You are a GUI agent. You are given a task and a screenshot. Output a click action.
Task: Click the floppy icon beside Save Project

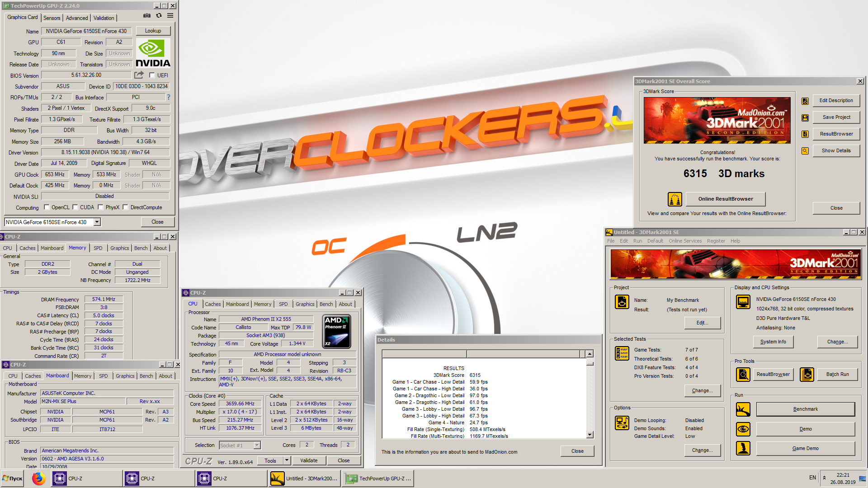[805, 117]
